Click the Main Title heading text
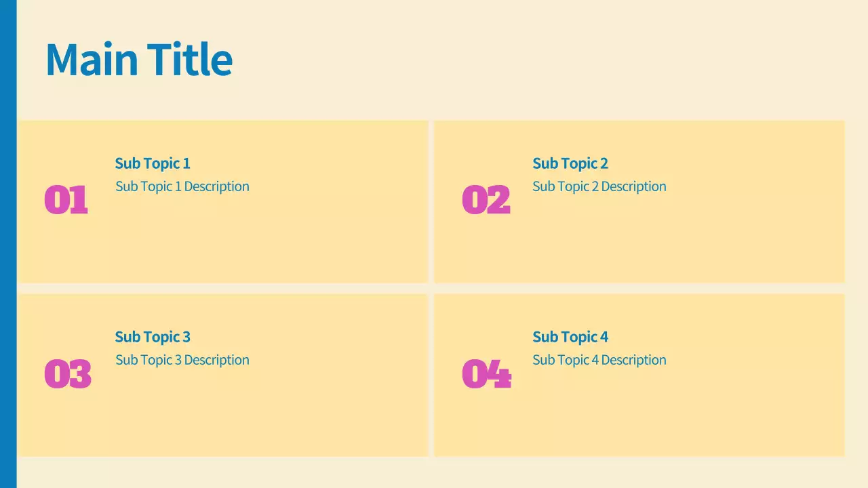 point(139,60)
